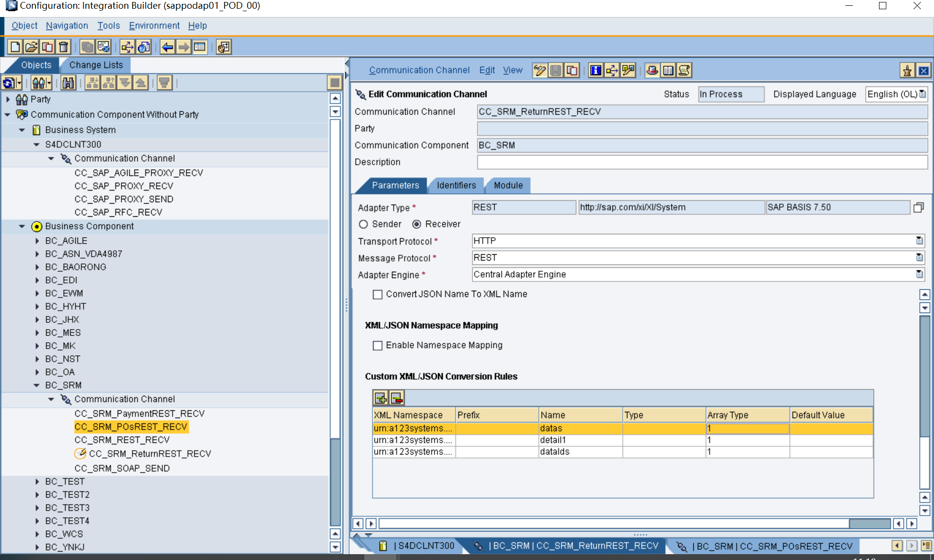Viewport: 934px width, 560px height.
Task: Enable Convert JSON Name To XML Name
Action: coord(377,295)
